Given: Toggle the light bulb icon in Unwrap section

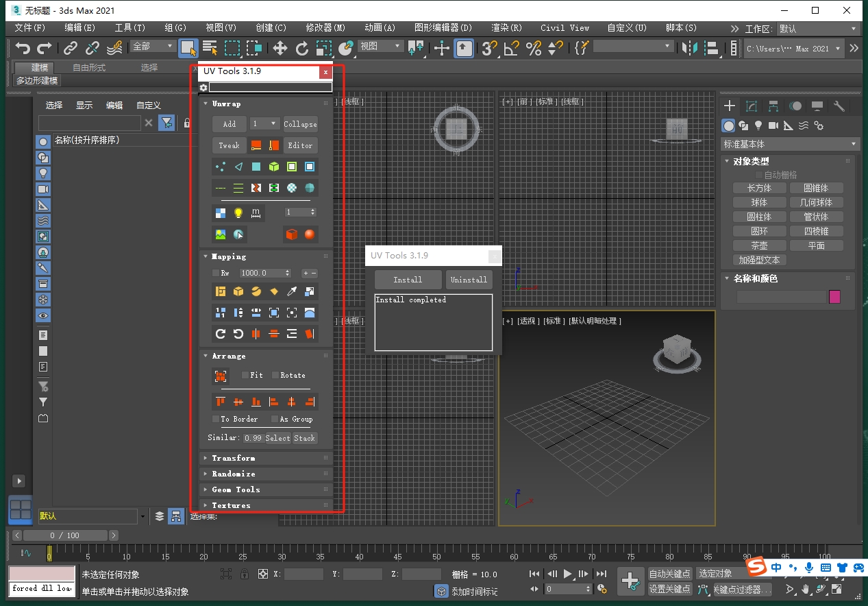Looking at the screenshot, I should (238, 213).
